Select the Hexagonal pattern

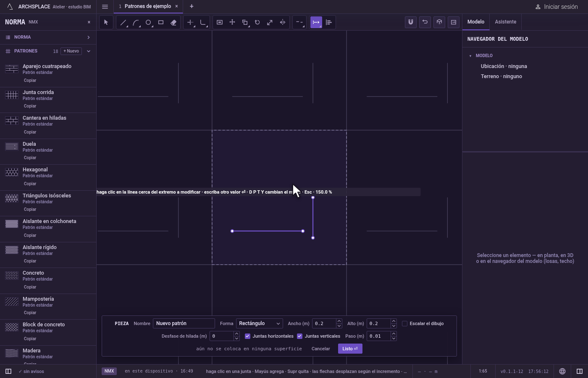[48, 176]
